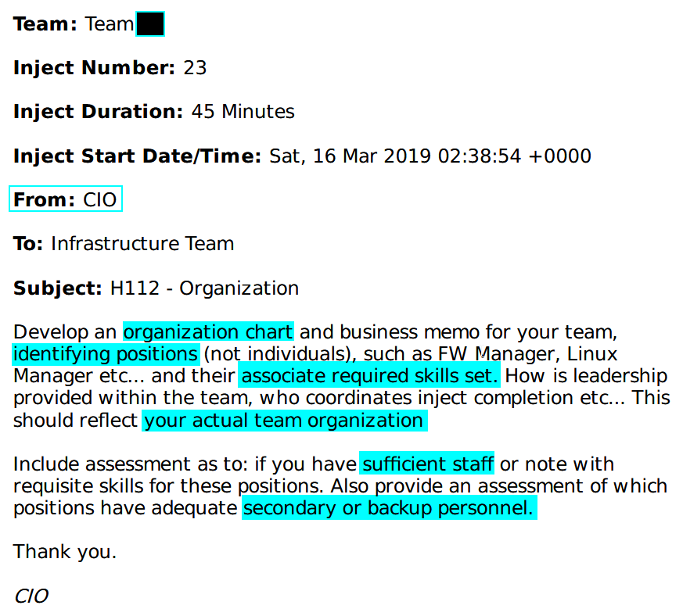Click the bold Subject: label
This screenshot has width=683, height=616.
[x=57, y=288]
